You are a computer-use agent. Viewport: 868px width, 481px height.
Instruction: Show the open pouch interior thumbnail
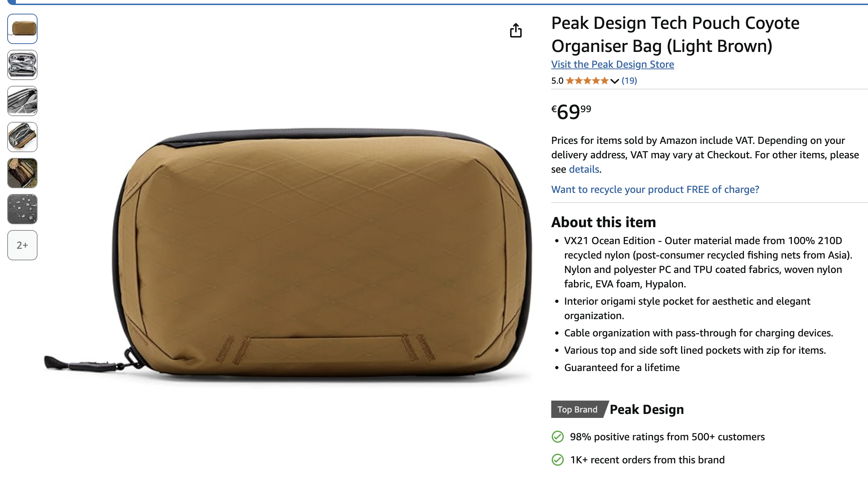[22, 65]
